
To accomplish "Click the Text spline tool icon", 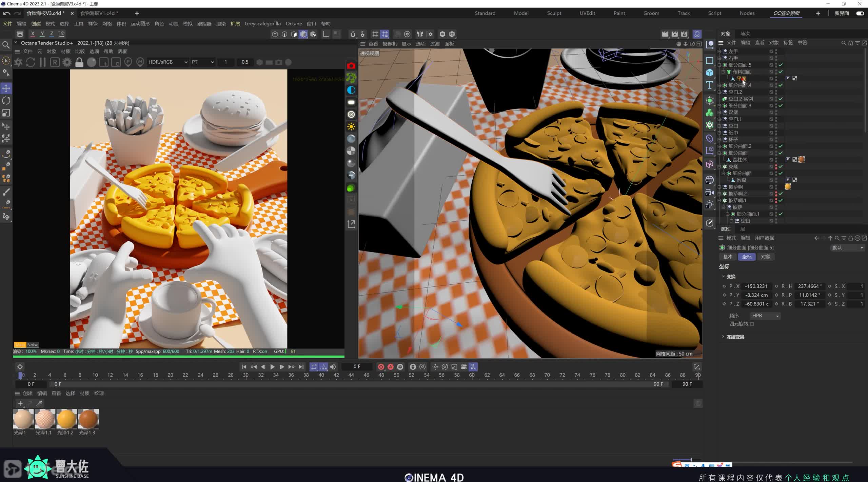I will [x=709, y=85].
